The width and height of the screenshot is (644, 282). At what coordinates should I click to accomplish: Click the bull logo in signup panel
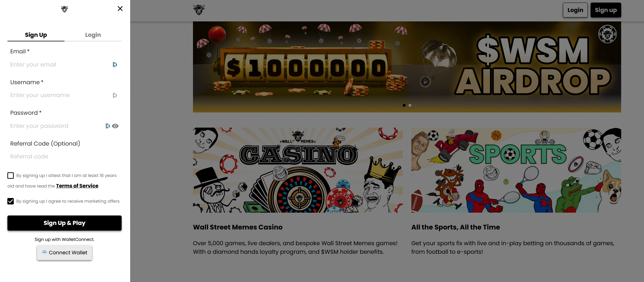coord(65,9)
